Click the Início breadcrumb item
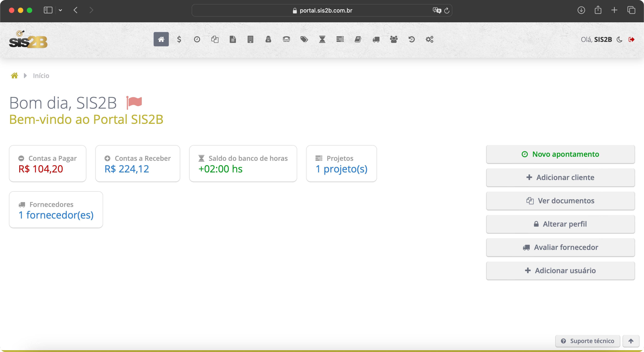This screenshot has width=644, height=352. click(41, 76)
